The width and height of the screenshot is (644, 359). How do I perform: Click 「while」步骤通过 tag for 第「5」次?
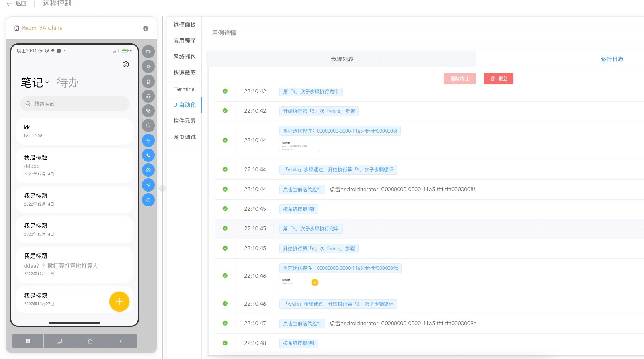pos(338,170)
